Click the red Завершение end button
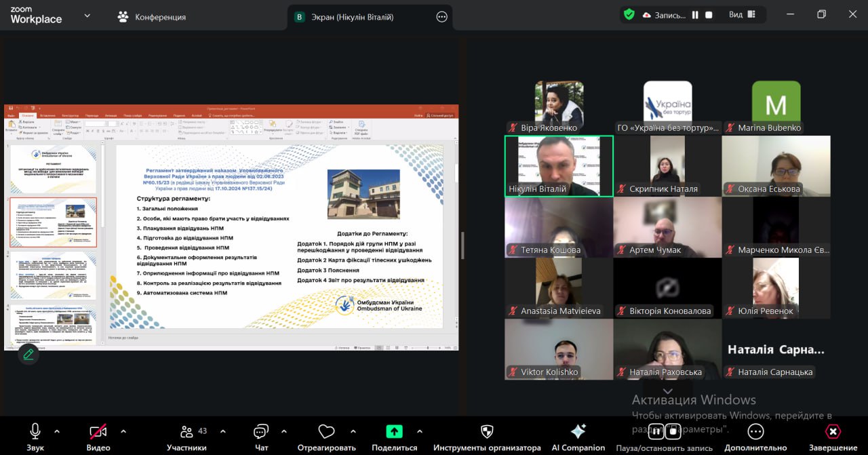This screenshot has width=868, height=455. (x=833, y=432)
